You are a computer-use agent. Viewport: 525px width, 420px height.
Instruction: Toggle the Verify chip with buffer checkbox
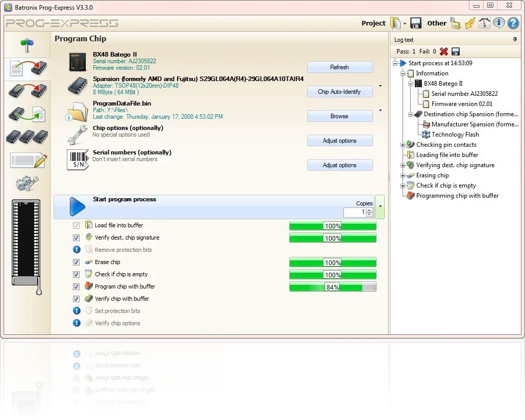(x=77, y=299)
